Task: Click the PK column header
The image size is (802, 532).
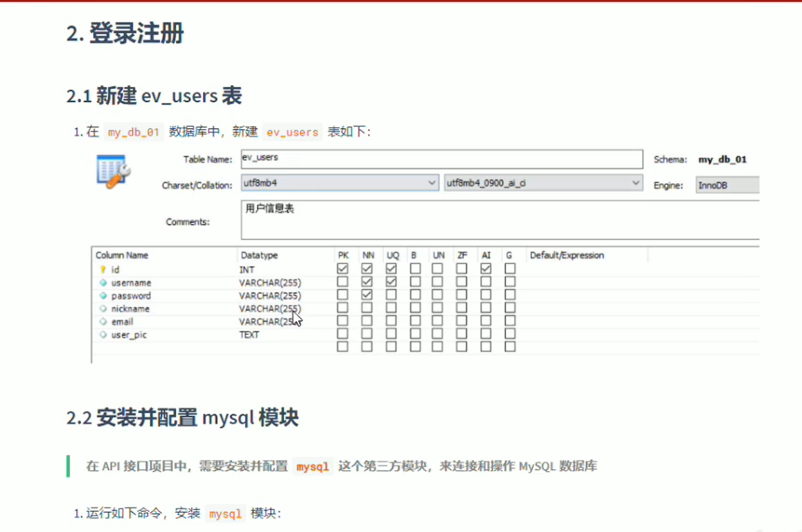Action: [343, 255]
